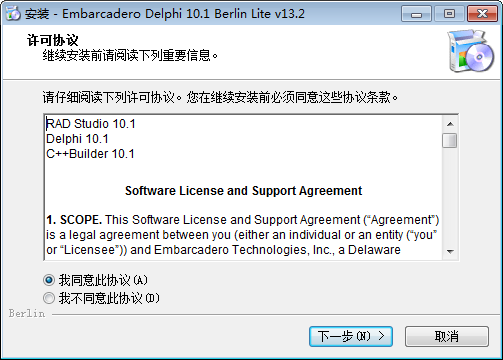Screen dimensions: 503x360
Task: Click the "RAD Studio 10.1" line
Action: 91,124
